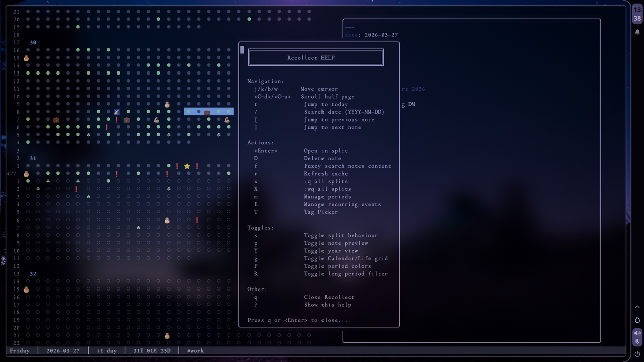Click the birthday cake in row 21

point(167,335)
